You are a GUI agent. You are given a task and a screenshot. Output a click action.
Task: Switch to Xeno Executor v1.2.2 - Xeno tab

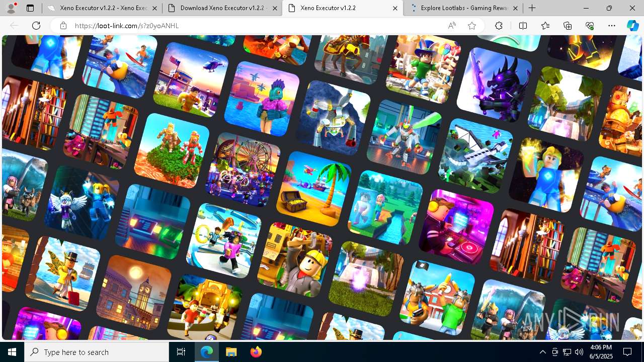[102, 8]
